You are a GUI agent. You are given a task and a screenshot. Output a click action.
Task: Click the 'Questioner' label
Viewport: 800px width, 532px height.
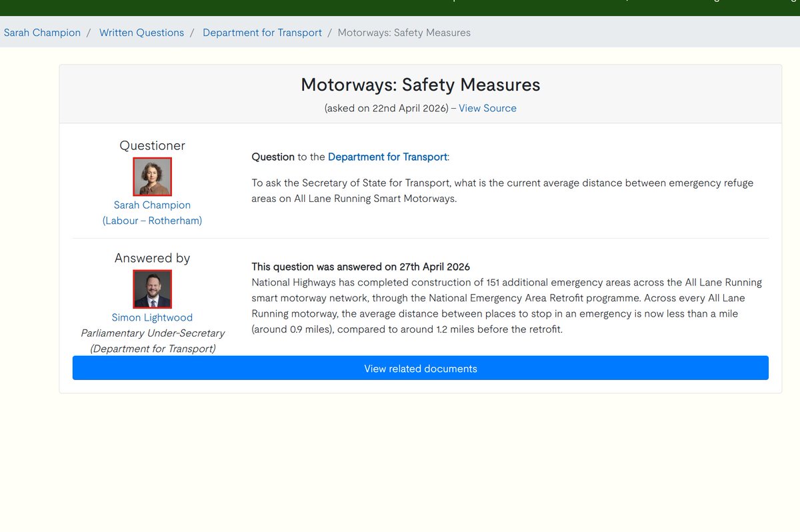coord(152,145)
